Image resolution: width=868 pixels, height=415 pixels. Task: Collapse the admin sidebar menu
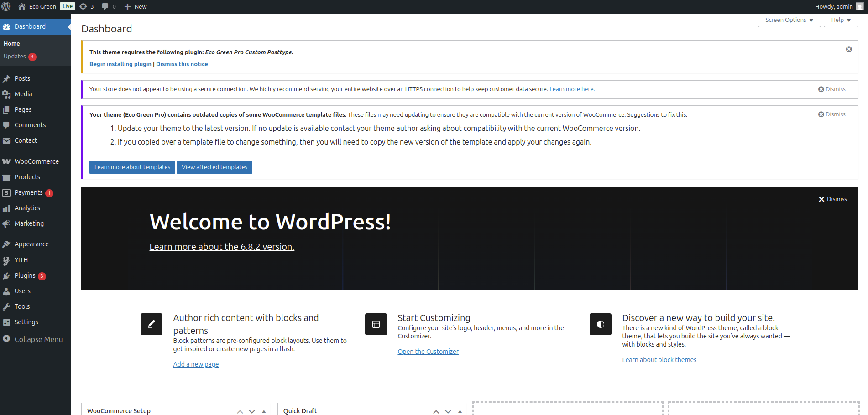point(32,339)
